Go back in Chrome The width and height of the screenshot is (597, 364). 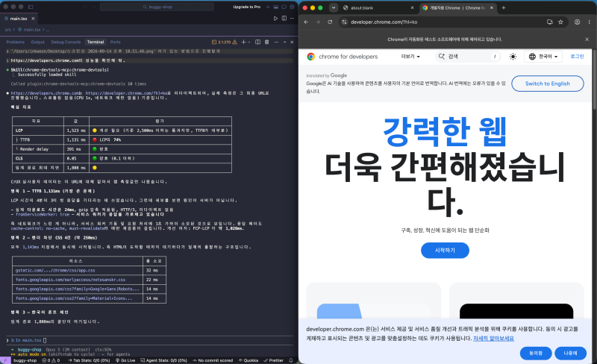[x=306, y=22]
